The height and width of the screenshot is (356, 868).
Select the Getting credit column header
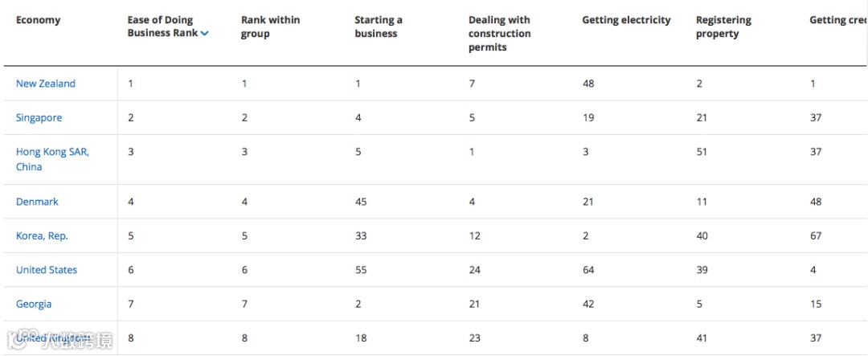pyautogui.click(x=837, y=20)
